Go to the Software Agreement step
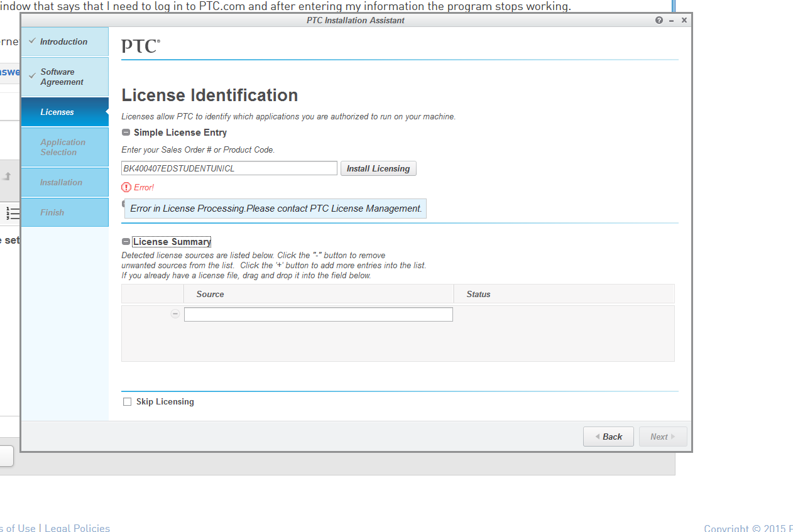Image resolution: width=793 pixels, height=532 pixels. pos(64,77)
